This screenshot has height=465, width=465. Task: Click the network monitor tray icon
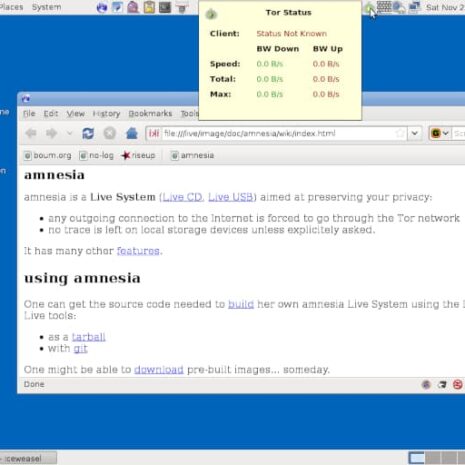[x=414, y=7]
